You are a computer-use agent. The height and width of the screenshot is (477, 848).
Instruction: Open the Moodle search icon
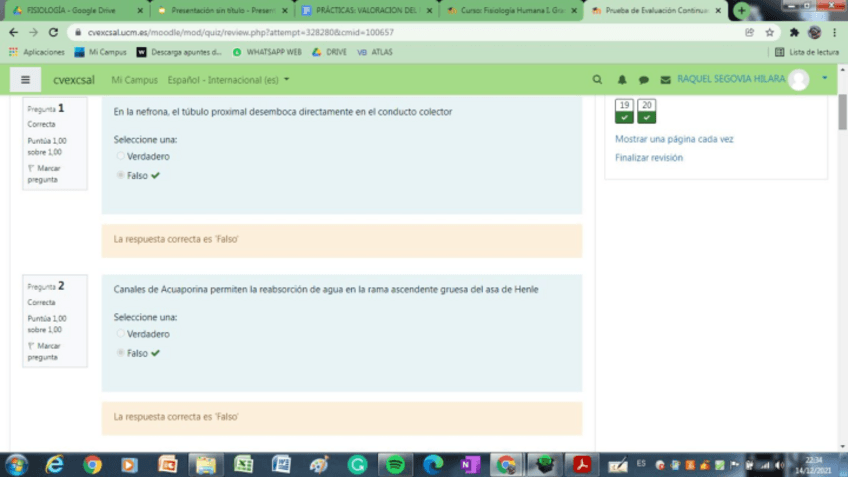pyautogui.click(x=597, y=80)
